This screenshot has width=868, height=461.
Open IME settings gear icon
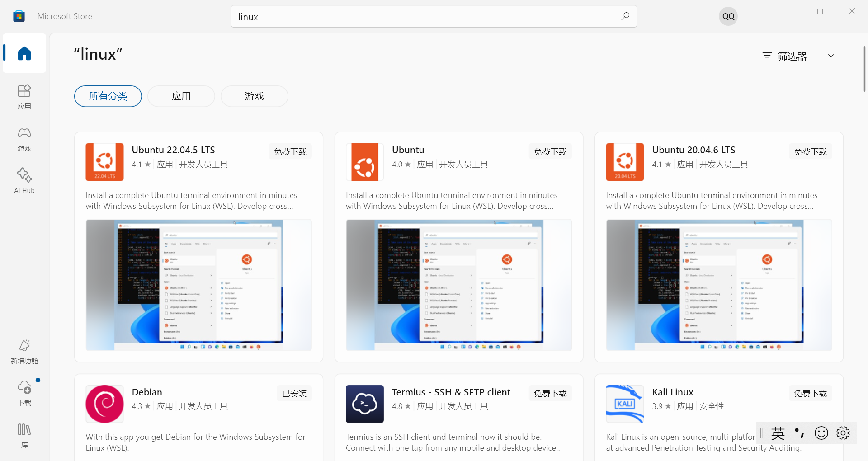click(x=843, y=433)
